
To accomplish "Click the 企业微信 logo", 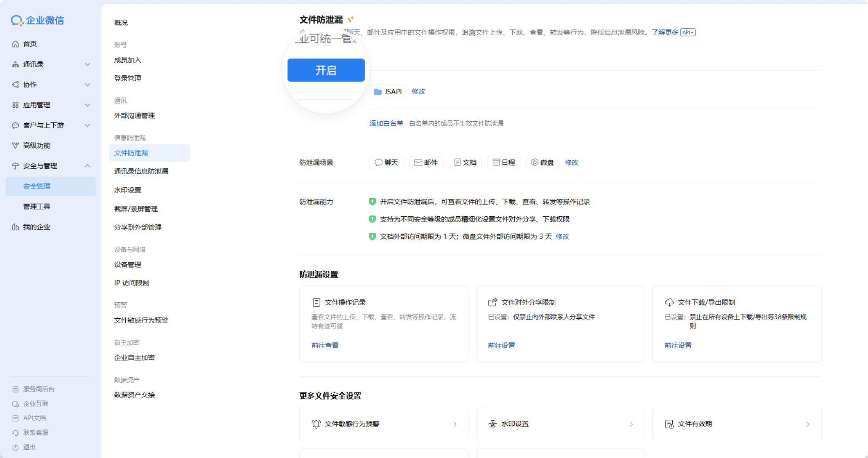I will tap(37, 20).
